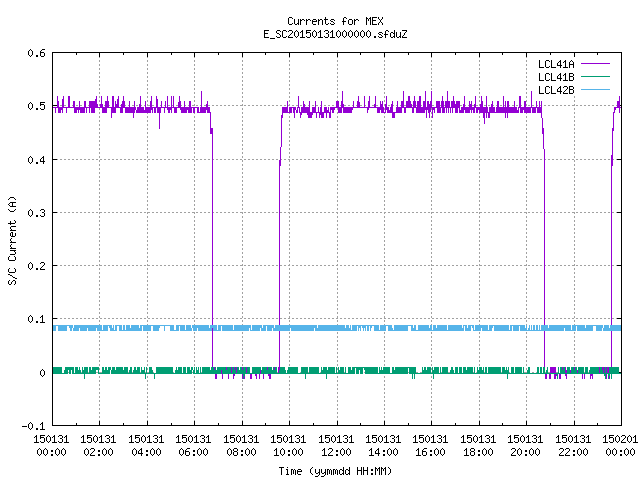The image size is (640, 480).
Task: Click the 10:00 time tick label
Action: click(x=289, y=452)
